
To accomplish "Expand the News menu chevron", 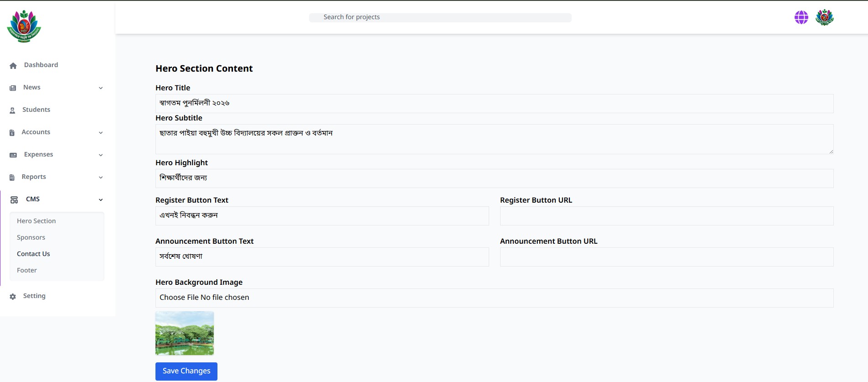I will pos(101,88).
